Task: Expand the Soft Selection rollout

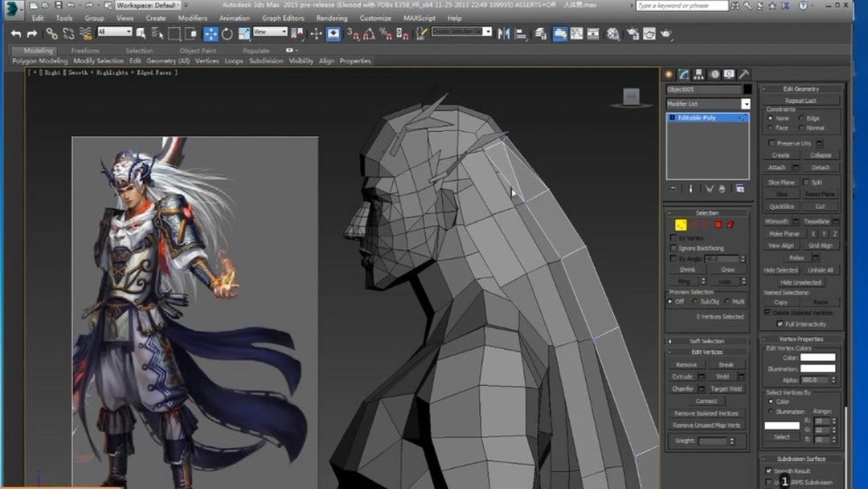Action: (706, 341)
